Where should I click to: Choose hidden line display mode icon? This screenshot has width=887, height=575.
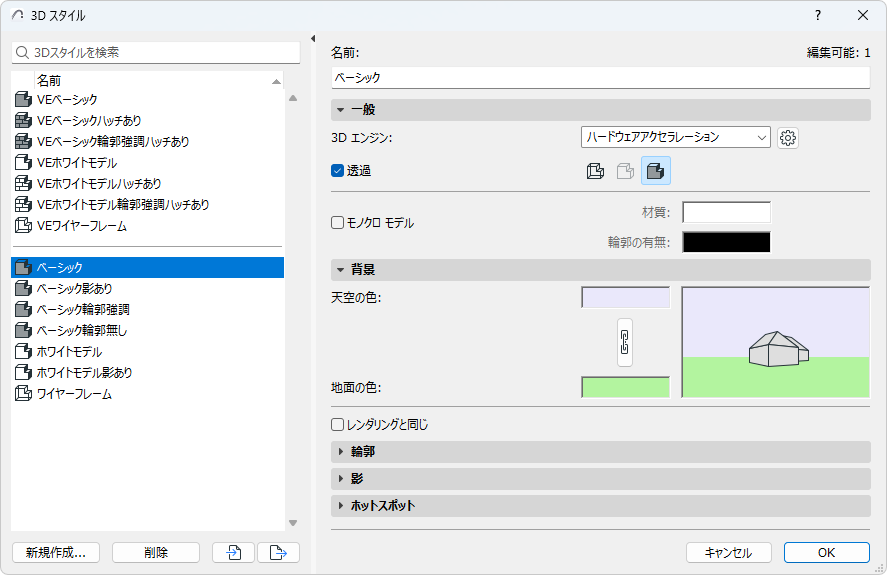(x=625, y=171)
